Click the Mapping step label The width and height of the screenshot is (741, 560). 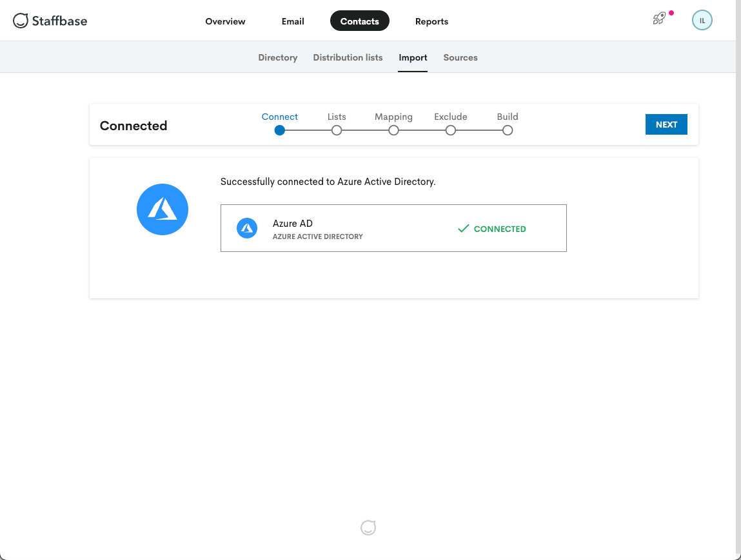393,117
